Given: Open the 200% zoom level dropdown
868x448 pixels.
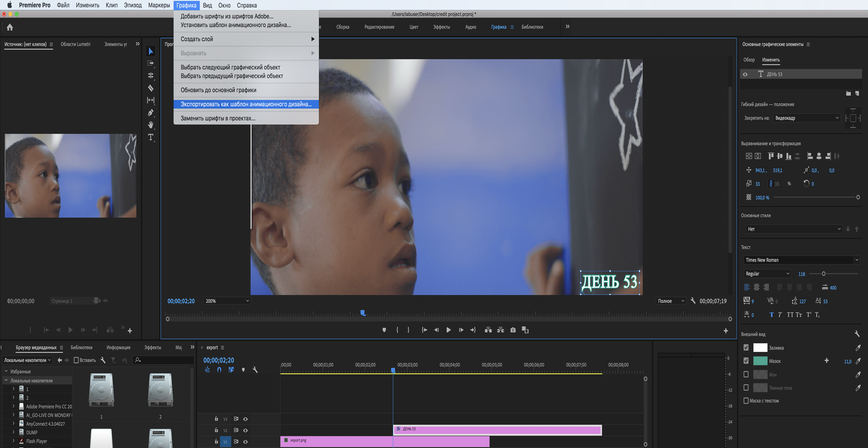Looking at the screenshot, I should click(227, 301).
